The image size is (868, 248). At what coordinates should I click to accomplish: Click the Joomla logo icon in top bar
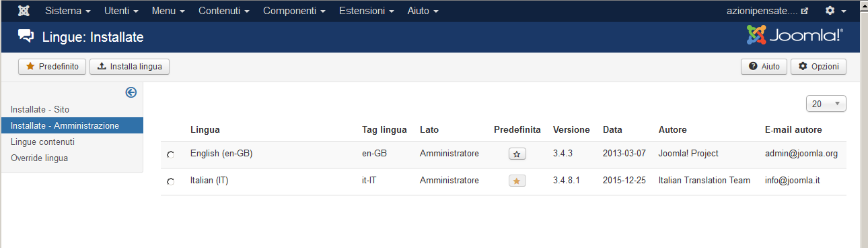click(x=24, y=11)
